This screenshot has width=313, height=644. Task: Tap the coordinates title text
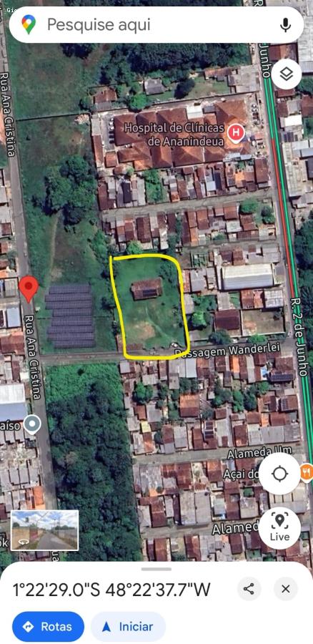[112, 590]
